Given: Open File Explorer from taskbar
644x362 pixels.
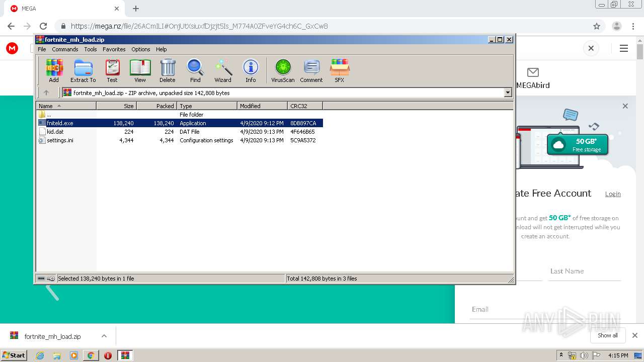Looking at the screenshot, I should [57, 355].
